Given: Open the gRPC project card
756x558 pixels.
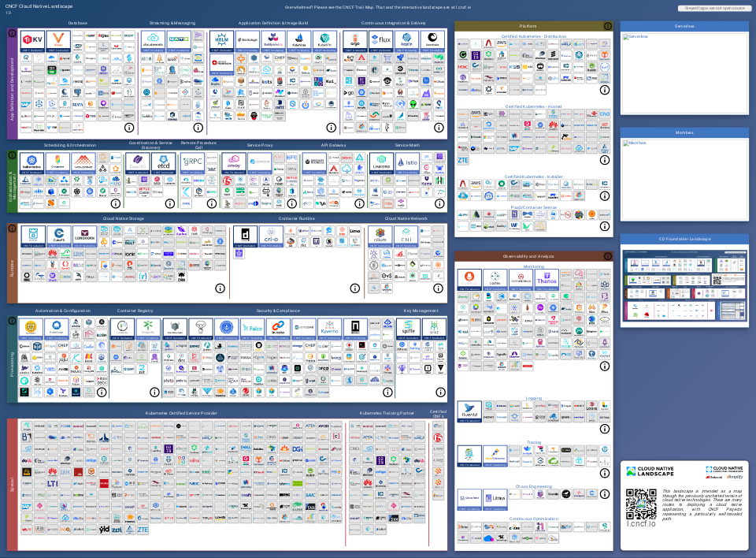Looking at the screenshot, I should coord(192,164).
